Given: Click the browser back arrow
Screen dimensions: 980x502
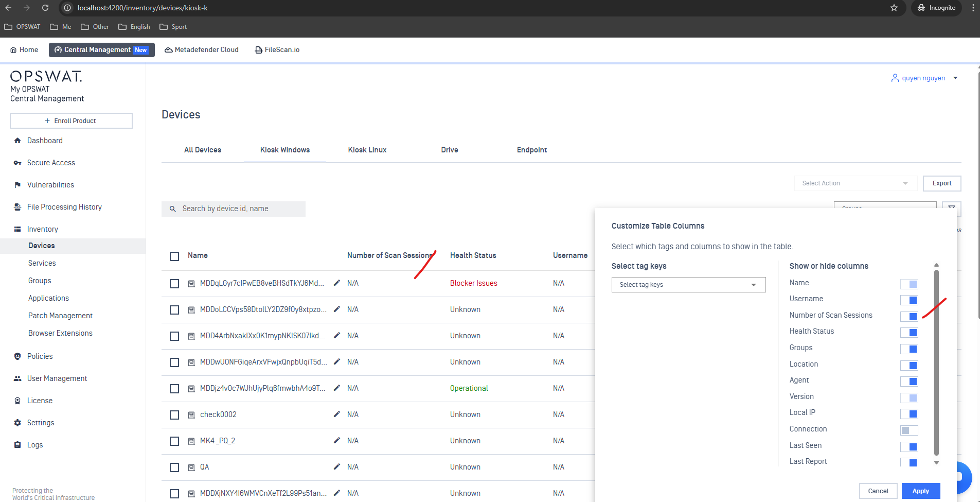Looking at the screenshot, I should [8, 8].
